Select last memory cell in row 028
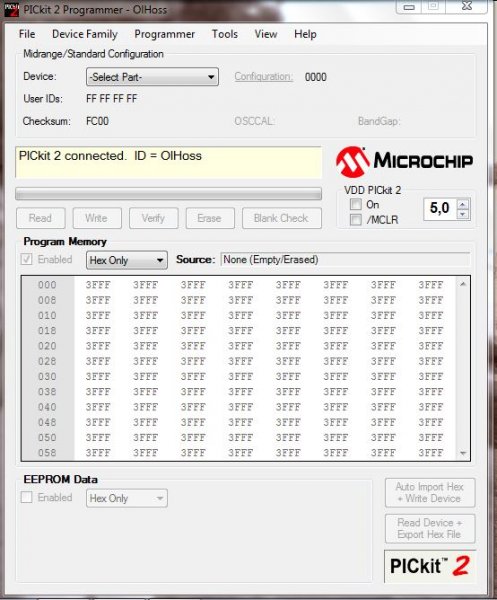Image resolution: width=497 pixels, height=600 pixels. pyautogui.click(x=431, y=362)
